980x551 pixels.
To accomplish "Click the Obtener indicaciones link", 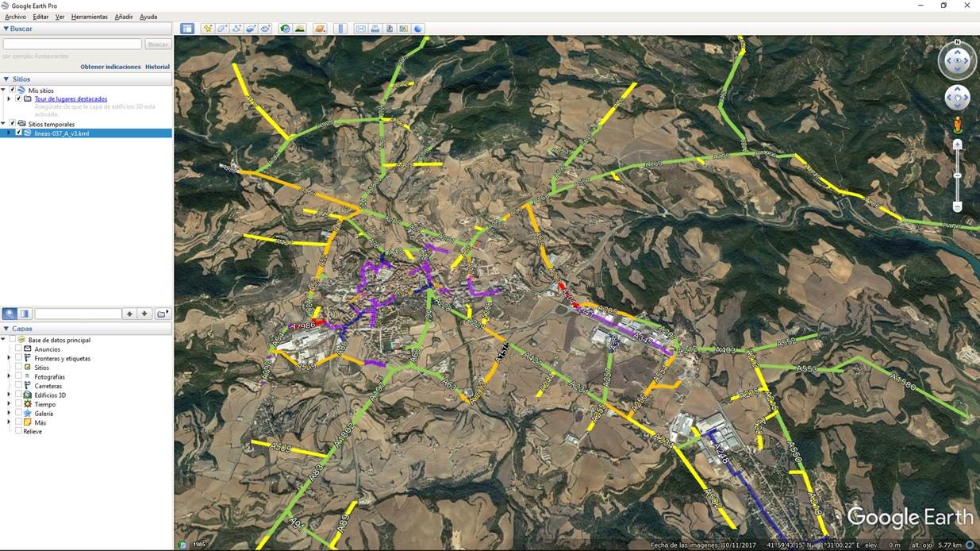I will coord(110,67).
